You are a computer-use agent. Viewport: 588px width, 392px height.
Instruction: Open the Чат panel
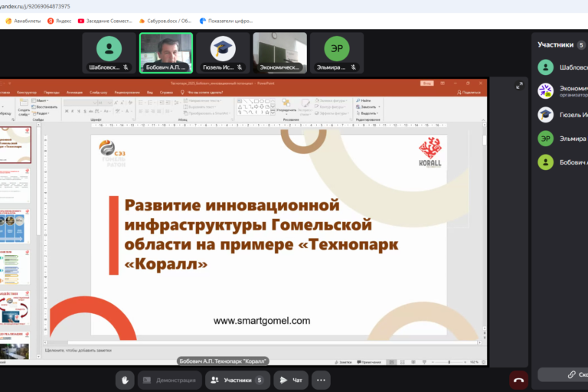tap(291, 380)
